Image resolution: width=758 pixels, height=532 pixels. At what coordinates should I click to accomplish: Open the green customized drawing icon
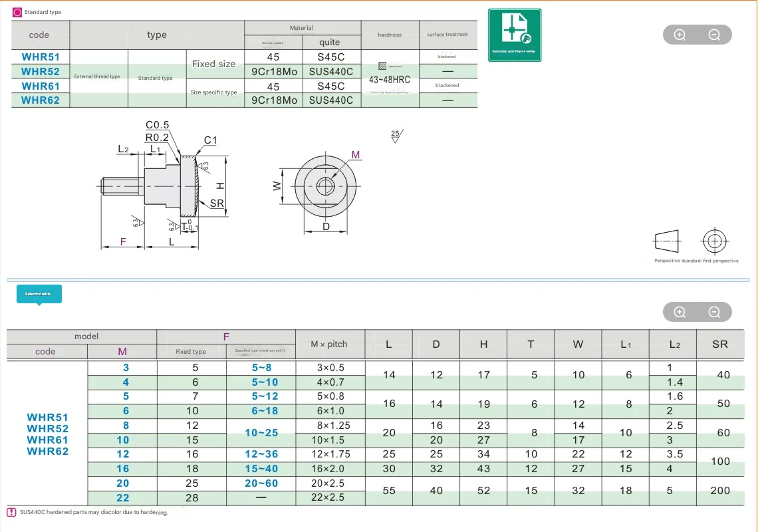(x=515, y=35)
